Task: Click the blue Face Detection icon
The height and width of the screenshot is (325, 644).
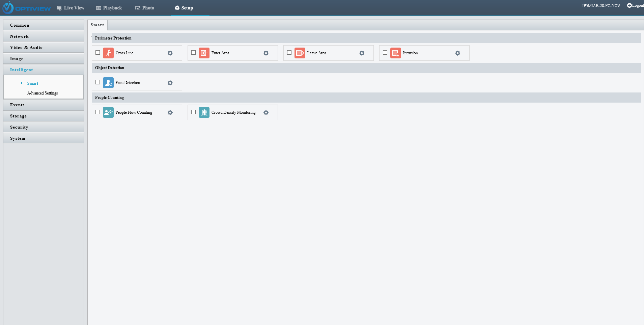Action: coord(108,83)
